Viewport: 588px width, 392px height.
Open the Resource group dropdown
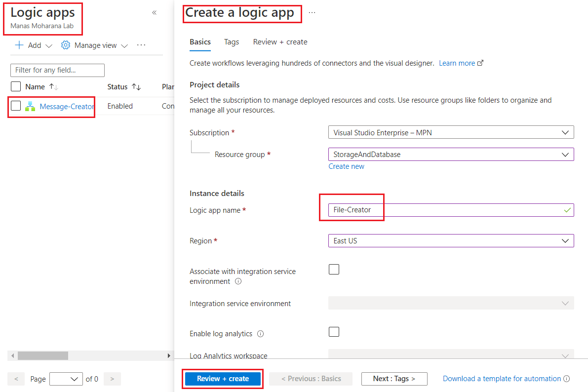coord(451,154)
